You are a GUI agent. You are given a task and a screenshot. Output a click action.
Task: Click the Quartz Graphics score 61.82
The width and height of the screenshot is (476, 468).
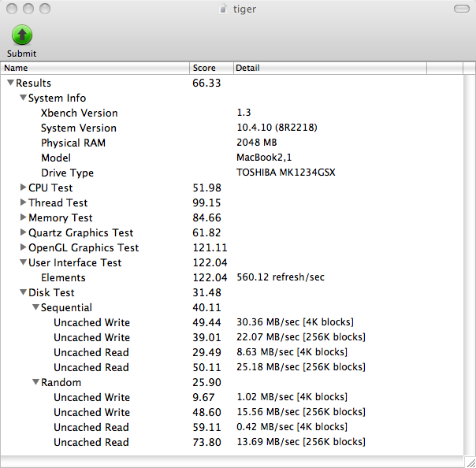(x=206, y=232)
